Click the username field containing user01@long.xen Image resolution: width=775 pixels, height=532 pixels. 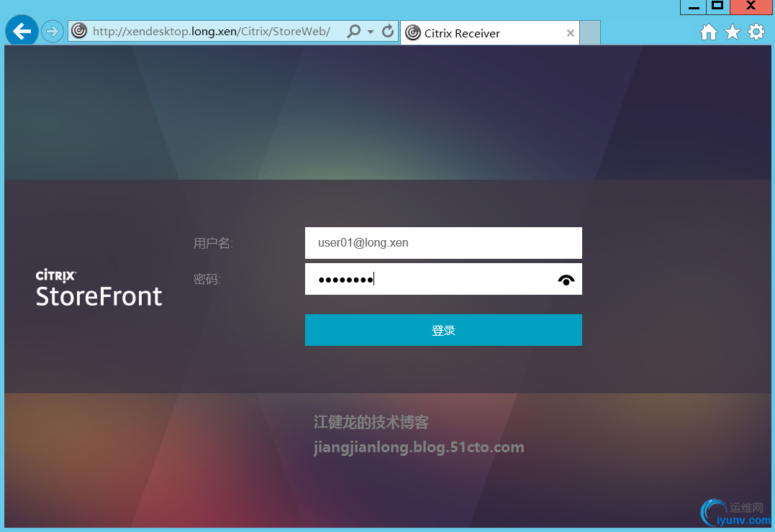coord(443,243)
